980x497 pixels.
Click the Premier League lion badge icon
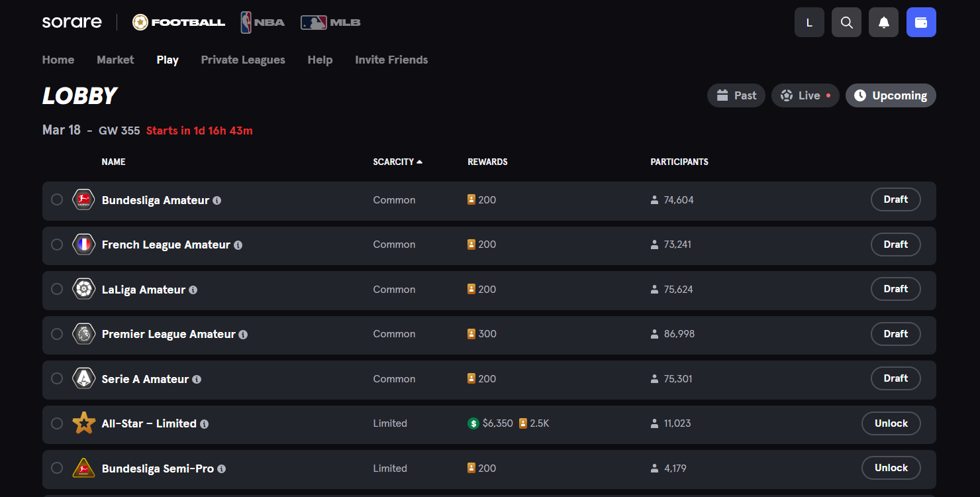[x=84, y=333]
